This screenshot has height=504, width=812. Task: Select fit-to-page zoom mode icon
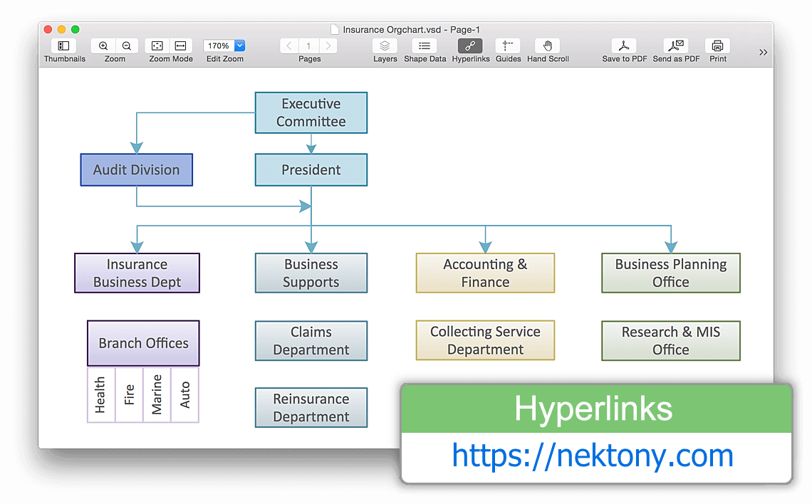point(158,46)
